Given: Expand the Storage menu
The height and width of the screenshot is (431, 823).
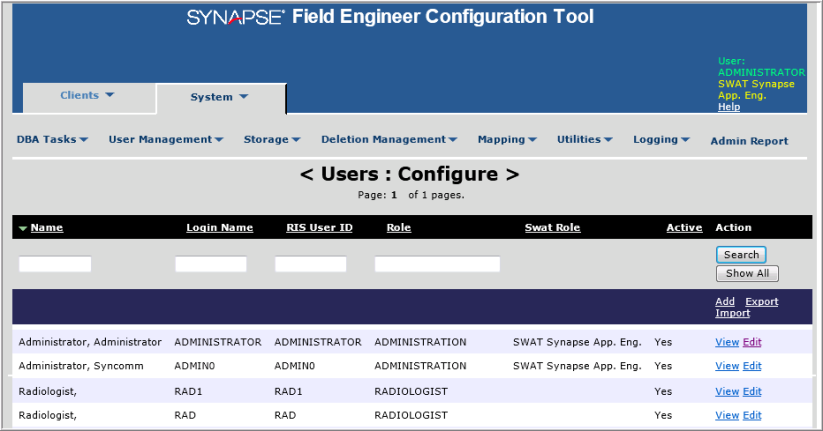Looking at the screenshot, I should pos(272,140).
